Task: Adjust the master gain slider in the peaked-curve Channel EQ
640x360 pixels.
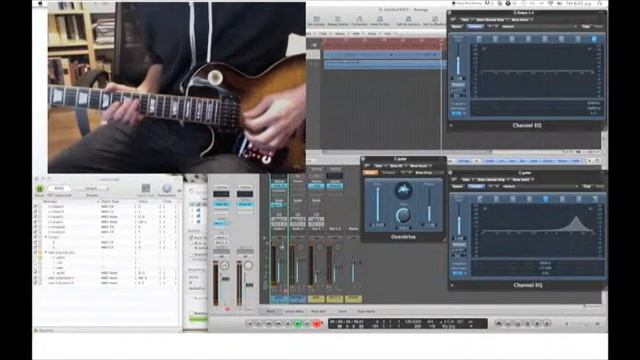Action: [459, 219]
